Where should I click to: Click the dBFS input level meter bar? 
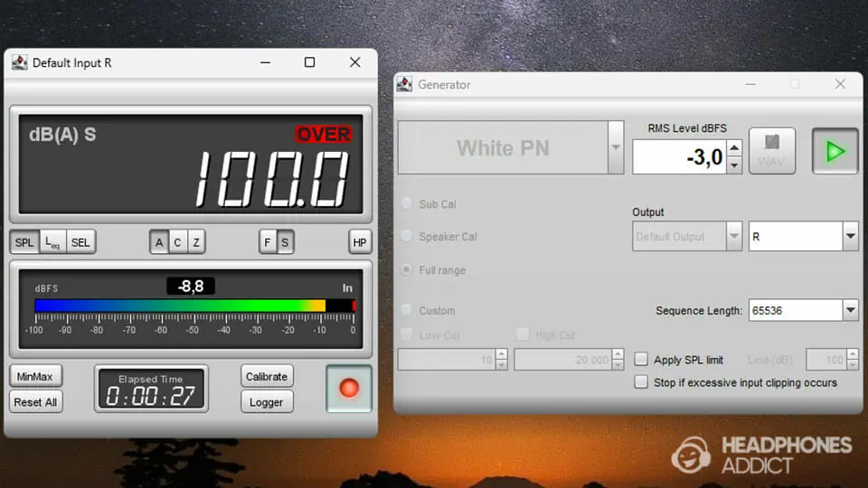pos(195,305)
